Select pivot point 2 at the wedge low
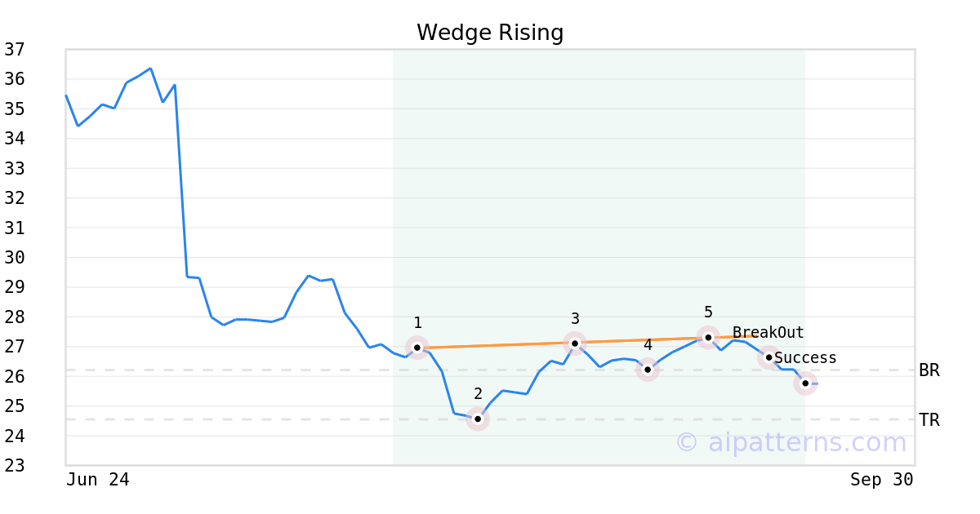The height and width of the screenshot is (514, 980). [478, 419]
